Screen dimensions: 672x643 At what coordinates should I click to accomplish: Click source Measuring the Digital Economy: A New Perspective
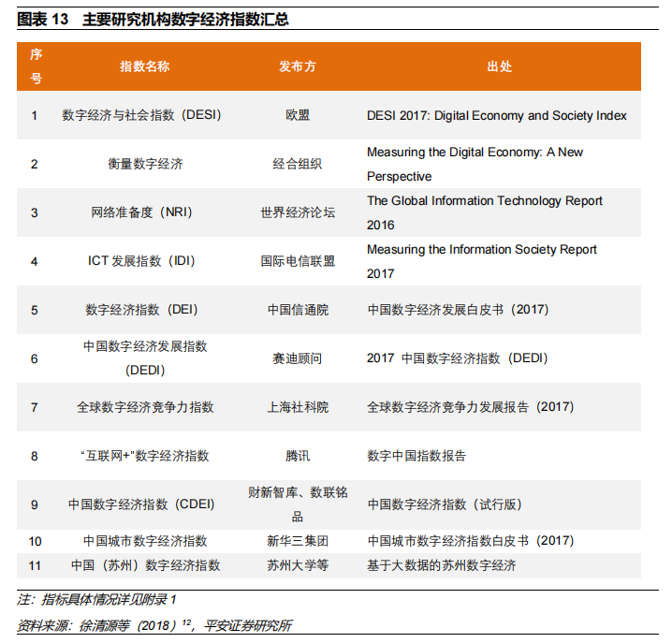click(475, 164)
